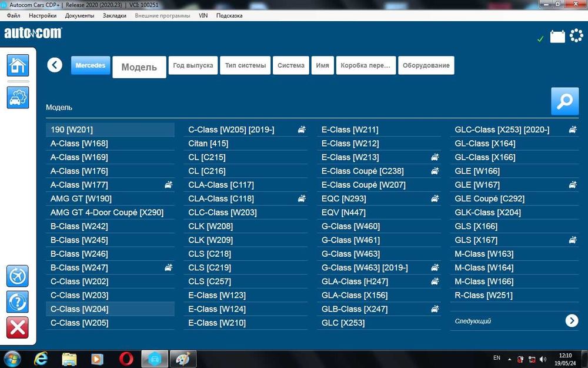Image resolution: width=588 pixels, height=368 pixels.
Task: Open the Документы menu
Action: (x=79, y=16)
